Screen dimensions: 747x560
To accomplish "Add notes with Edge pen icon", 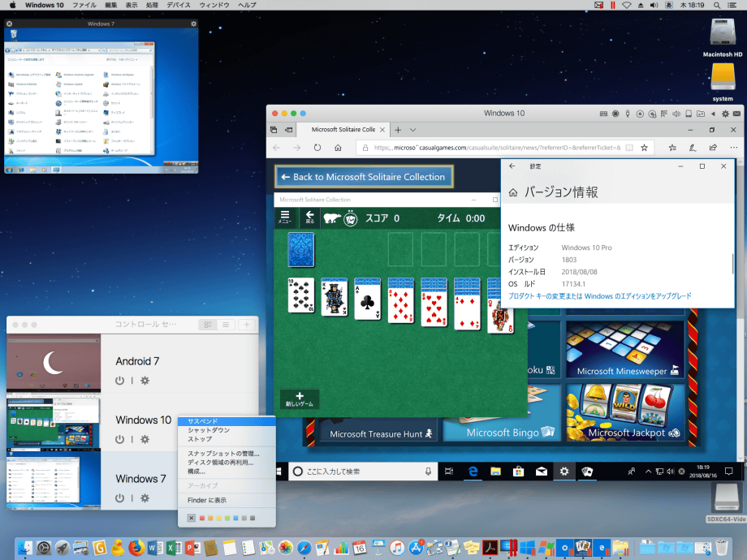I will click(693, 148).
